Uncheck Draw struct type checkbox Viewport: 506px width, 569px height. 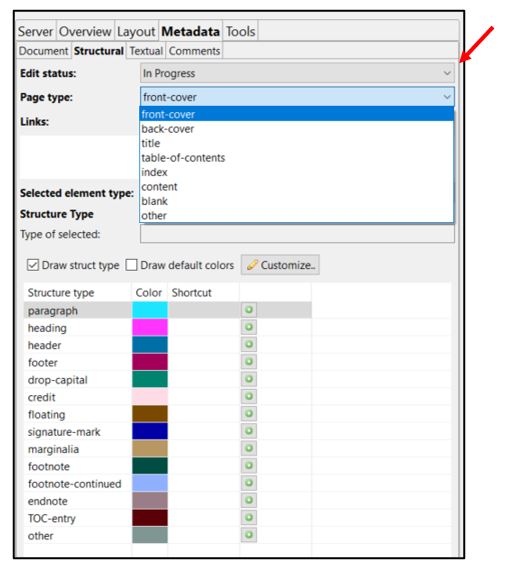(x=33, y=265)
